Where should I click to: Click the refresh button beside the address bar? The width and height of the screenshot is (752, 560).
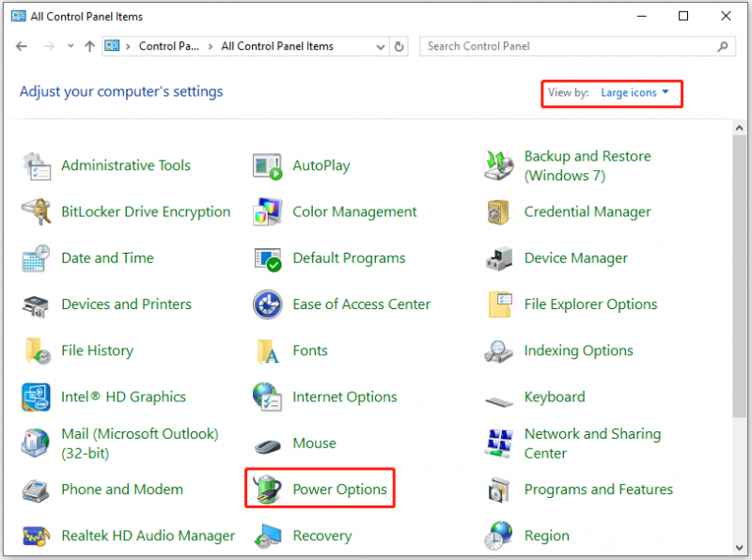[x=399, y=46]
